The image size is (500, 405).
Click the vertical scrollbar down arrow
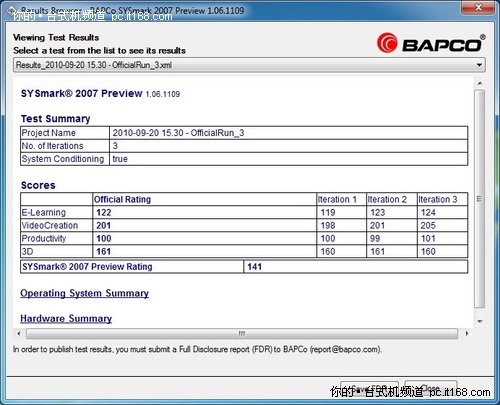pyautogui.click(x=480, y=321)
